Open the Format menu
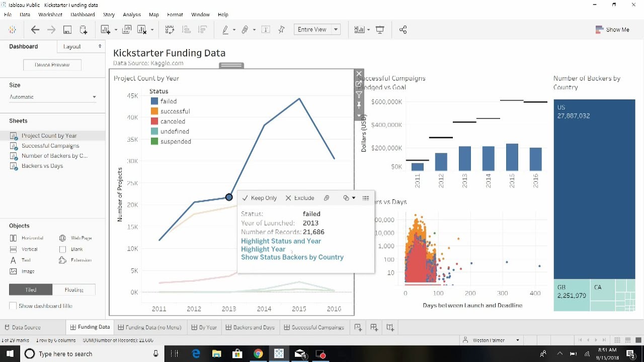The image size is (644, 362). 175,15
